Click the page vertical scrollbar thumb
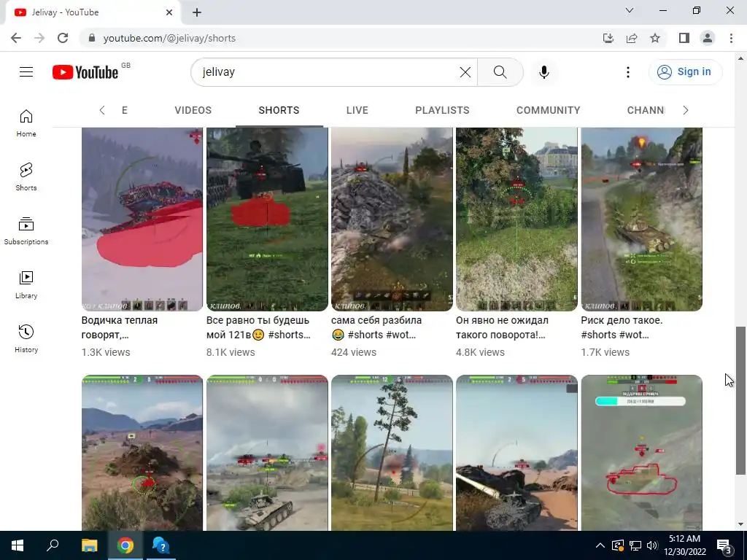 pyautogui.click(x=740, y=400)
